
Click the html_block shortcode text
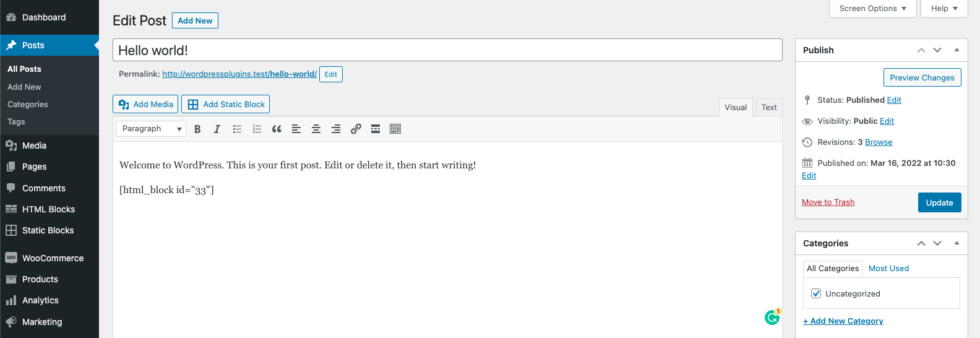166,190
